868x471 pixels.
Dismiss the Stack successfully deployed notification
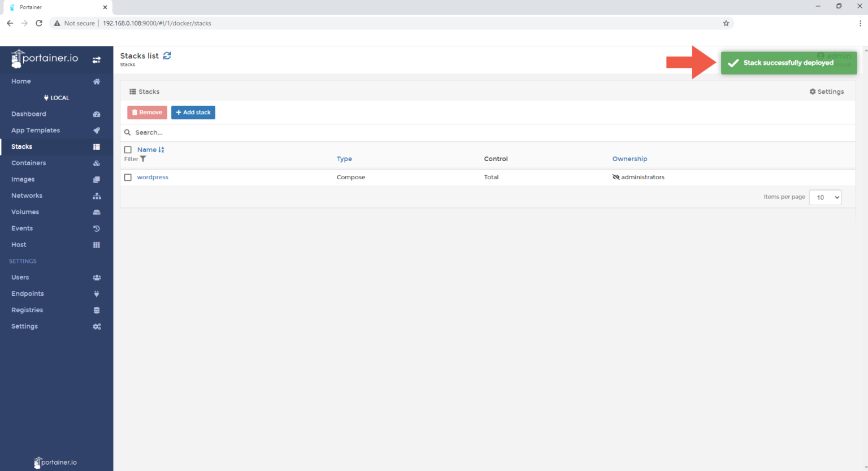(x=789, y=63)
